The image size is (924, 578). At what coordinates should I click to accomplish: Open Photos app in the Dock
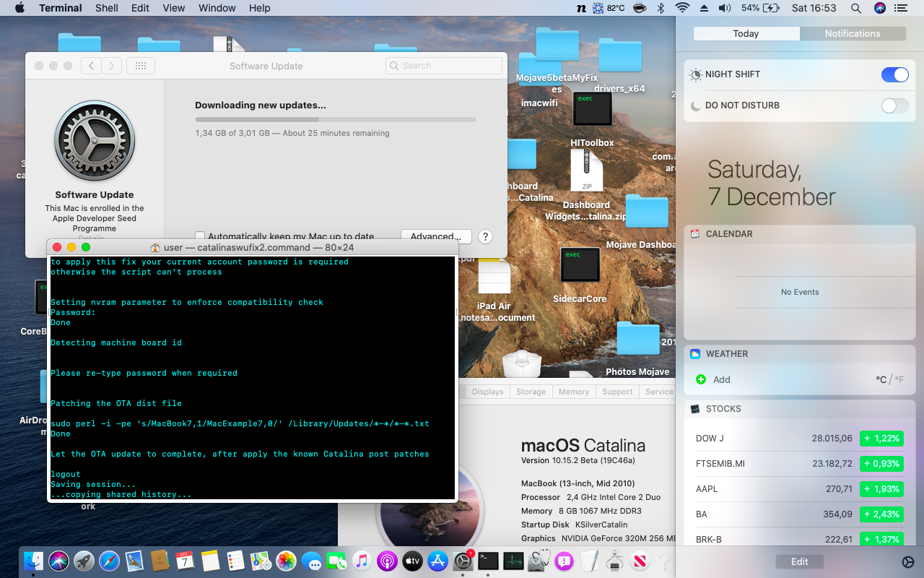286,561
